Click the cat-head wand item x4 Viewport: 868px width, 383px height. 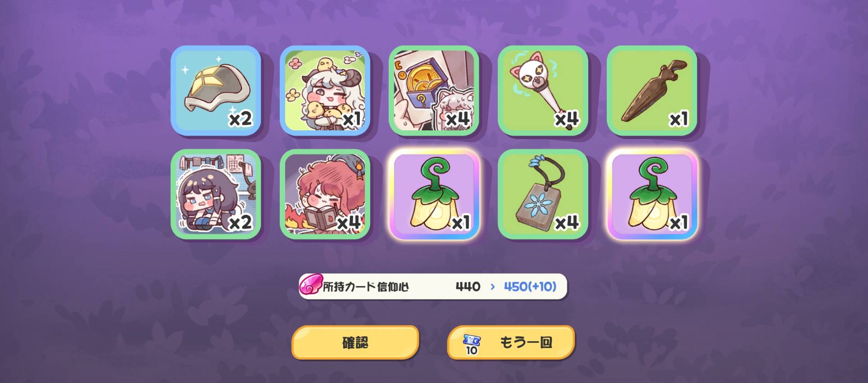pos(543,90)
